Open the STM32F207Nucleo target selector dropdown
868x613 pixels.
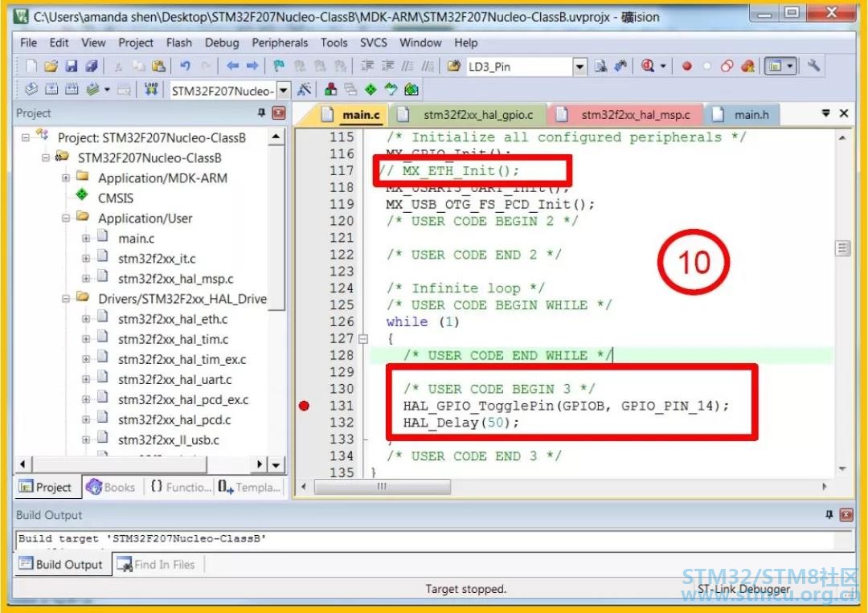(x=284, y=90)
